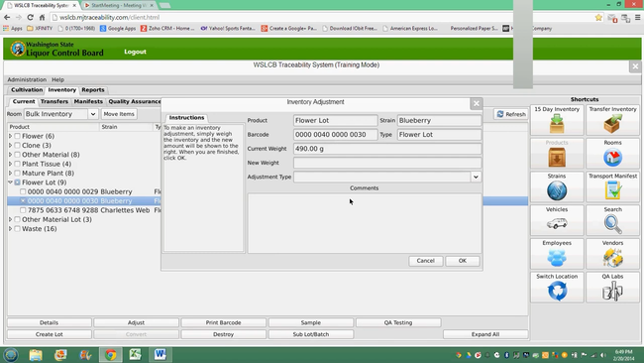
Task: Open the Chrome menu icon
Action: pos(637,17)
